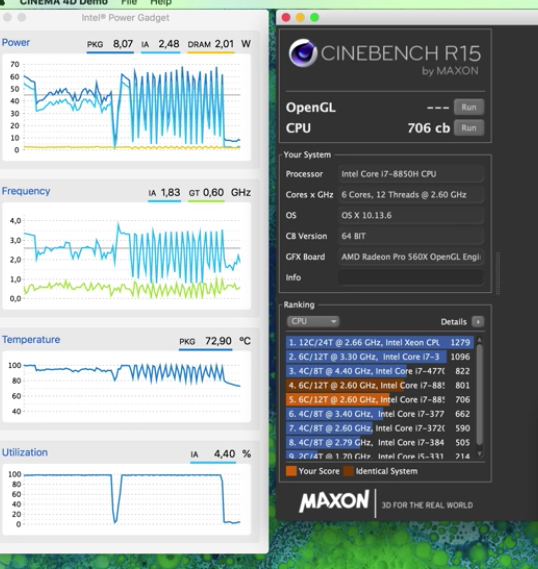Click the Cinebench window resize grip handle
Image resolution: width=538 pixels, height=569 pixels.
(x=497, y=273)
